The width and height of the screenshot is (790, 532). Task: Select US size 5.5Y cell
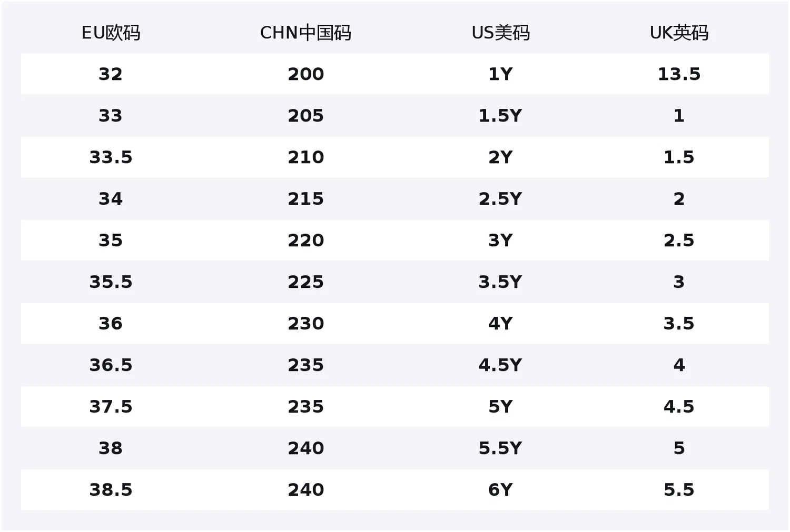500,448
